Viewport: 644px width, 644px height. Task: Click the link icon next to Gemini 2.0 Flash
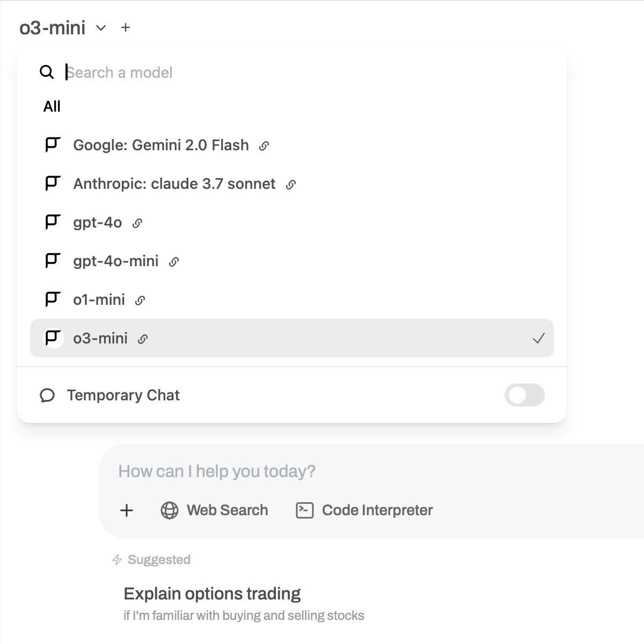point(264,146)
